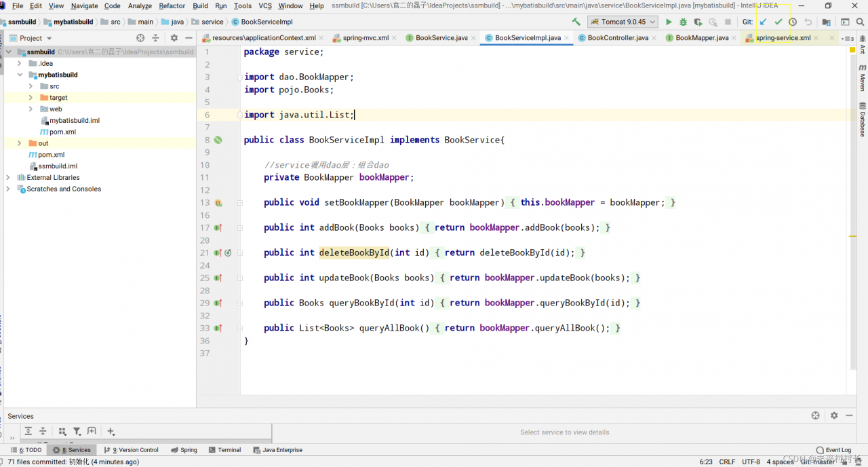Click the recursion gutter icon on line 21
868x467 pixels.
click(x=228, y=253)
